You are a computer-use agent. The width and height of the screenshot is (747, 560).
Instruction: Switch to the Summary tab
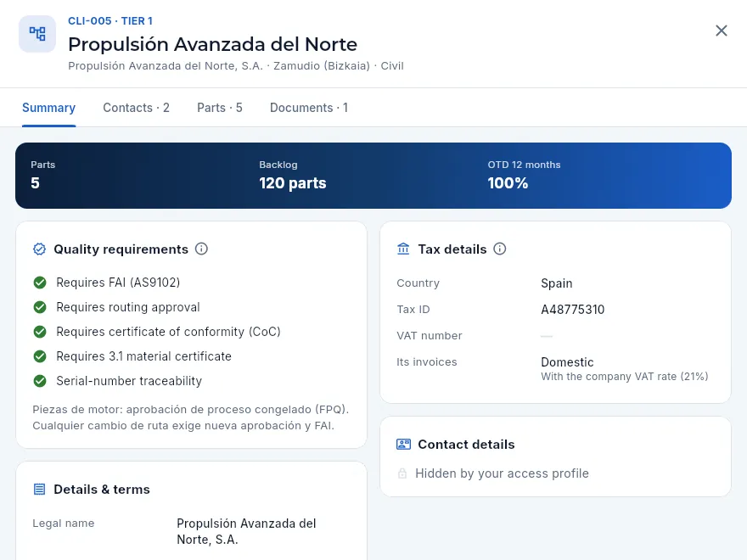point(48,108)
